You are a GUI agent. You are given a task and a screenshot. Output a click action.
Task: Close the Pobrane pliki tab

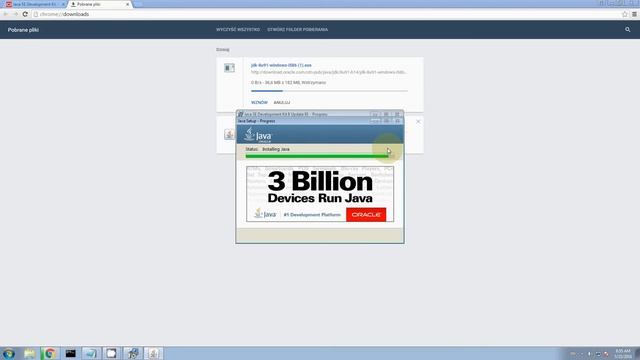(x=127, y=4)
